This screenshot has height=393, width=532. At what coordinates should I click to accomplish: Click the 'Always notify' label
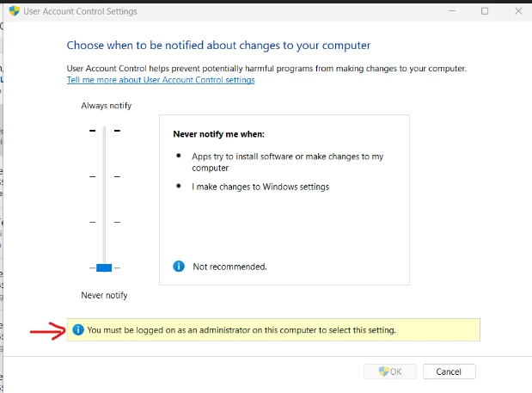coord(107,106)
